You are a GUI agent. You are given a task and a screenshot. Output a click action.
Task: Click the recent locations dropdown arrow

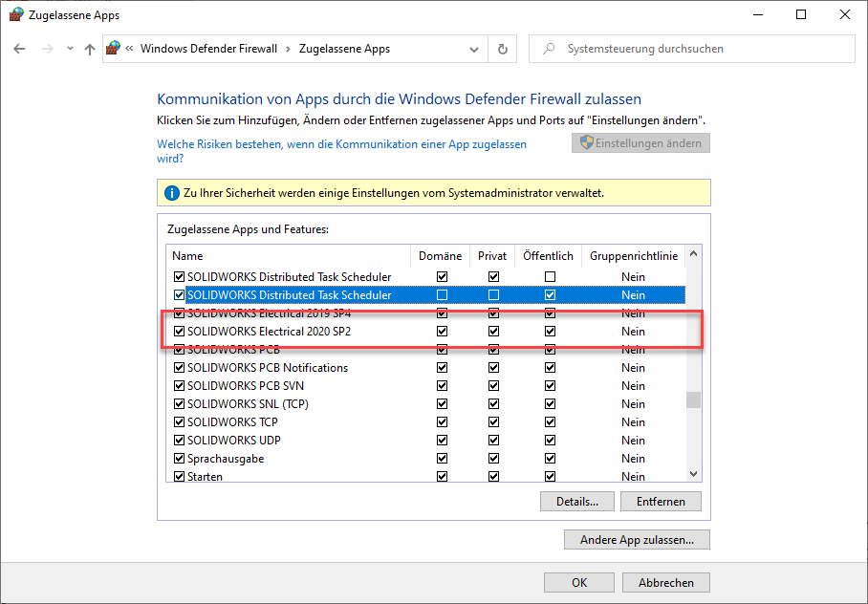[x=69, y=49]
